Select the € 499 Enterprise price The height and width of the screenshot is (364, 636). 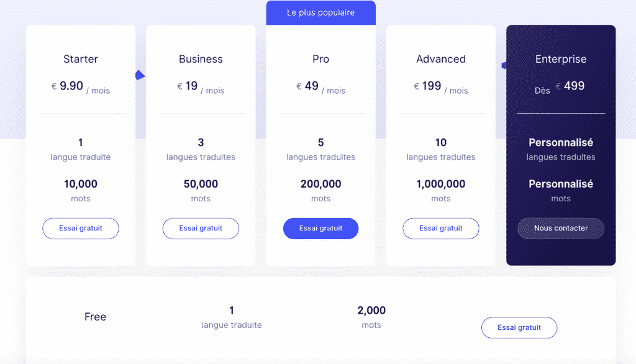pos(571,86)
